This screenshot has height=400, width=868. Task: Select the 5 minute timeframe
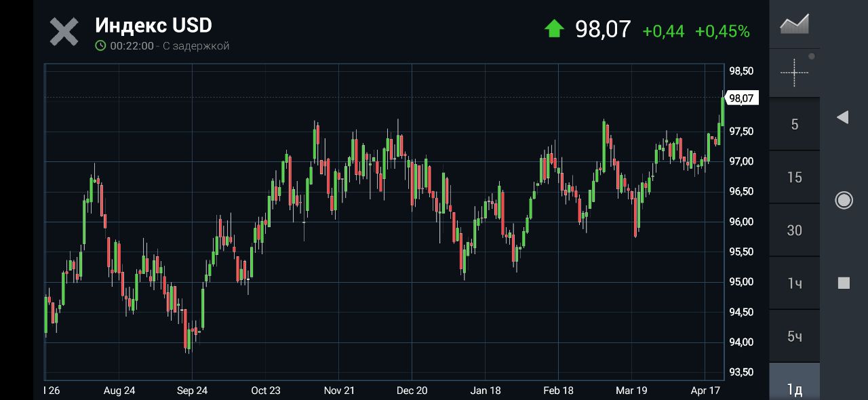[x=795, y=124]
